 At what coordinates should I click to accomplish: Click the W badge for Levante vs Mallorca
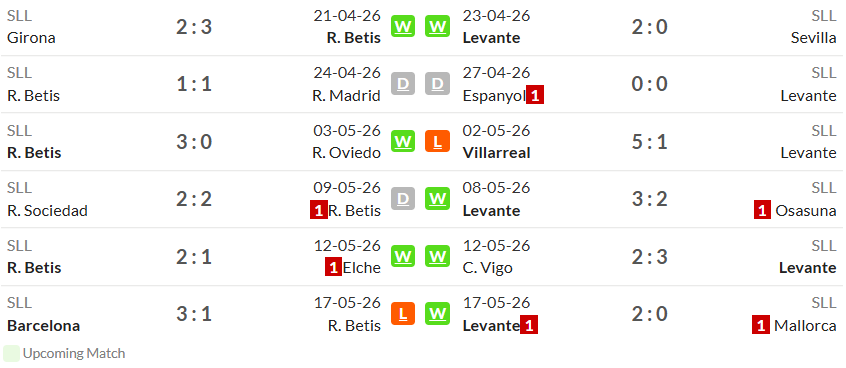[x=437, y=314]
